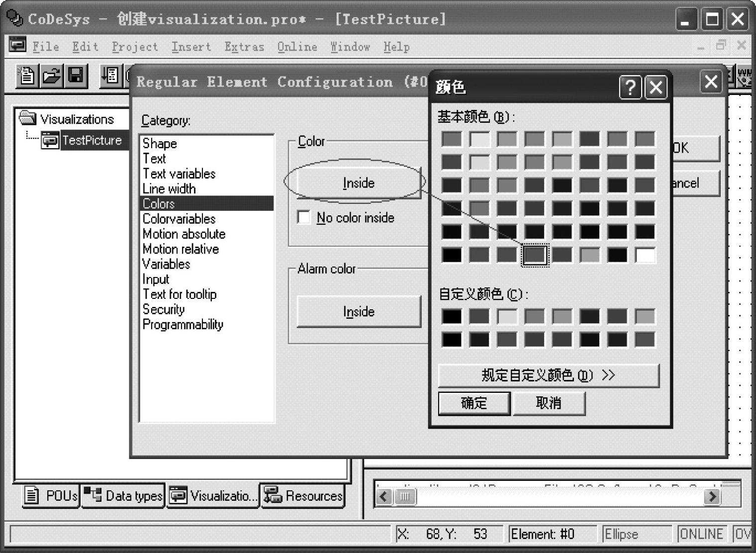Open the Insert menu
This screenshot has height=553, width=756.
pos(191,47)
